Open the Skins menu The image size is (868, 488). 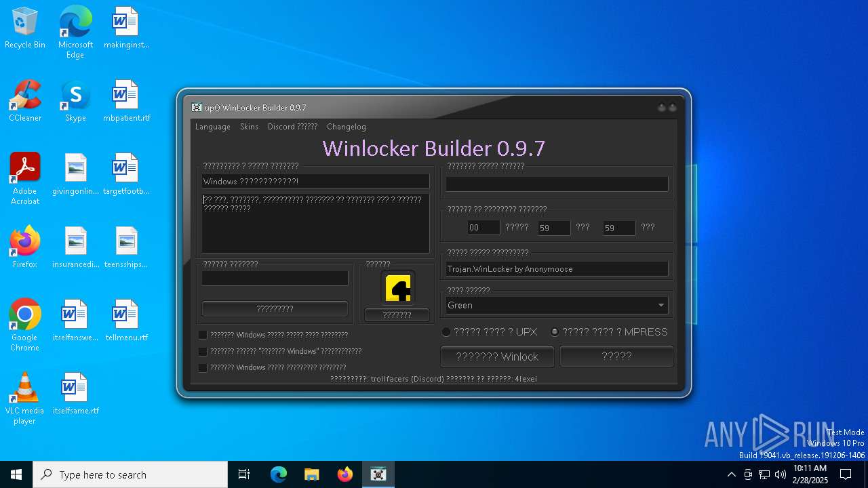tap(249, 127)
